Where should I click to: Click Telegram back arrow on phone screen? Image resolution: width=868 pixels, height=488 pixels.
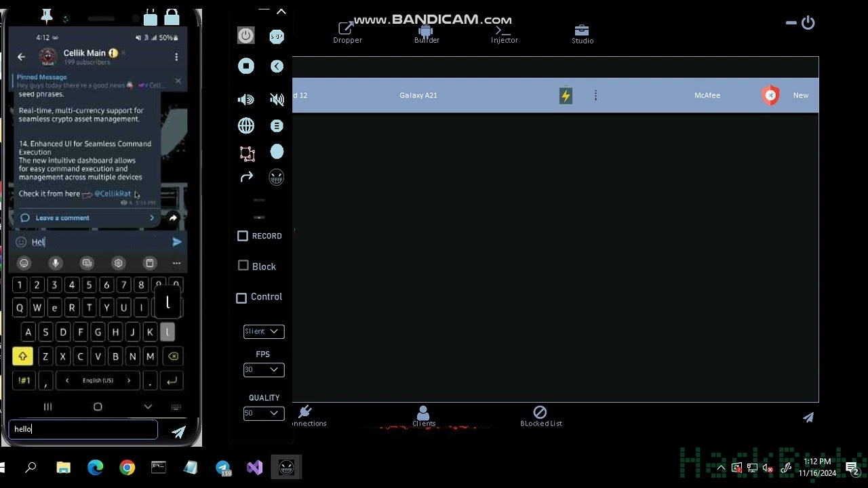pos(21,57)
